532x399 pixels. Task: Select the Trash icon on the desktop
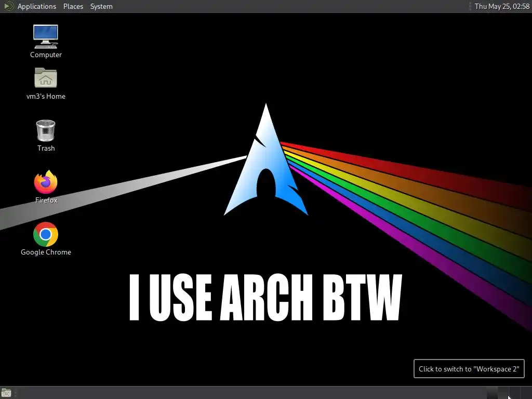46,130
